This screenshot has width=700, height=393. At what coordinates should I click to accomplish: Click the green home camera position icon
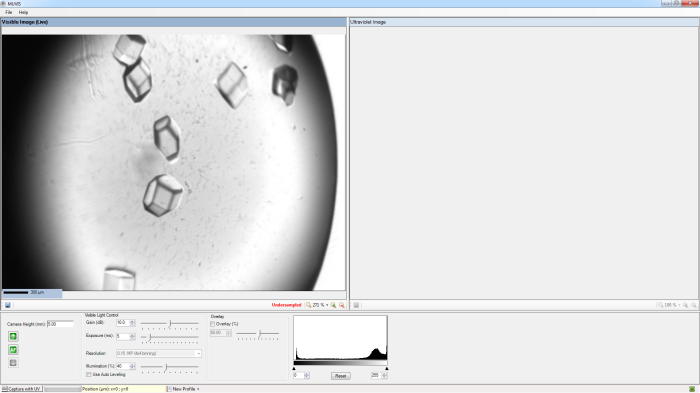click(x=13, y=336)
